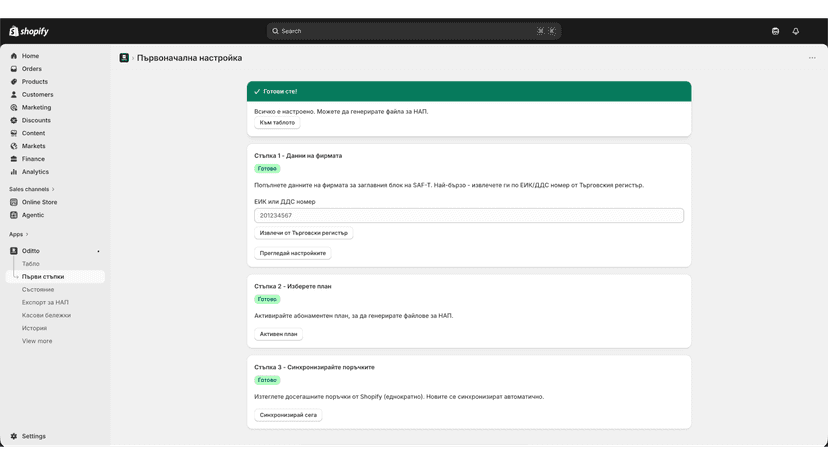
Task: Click Синхронизирай сега button
Action: pos(288,415)
